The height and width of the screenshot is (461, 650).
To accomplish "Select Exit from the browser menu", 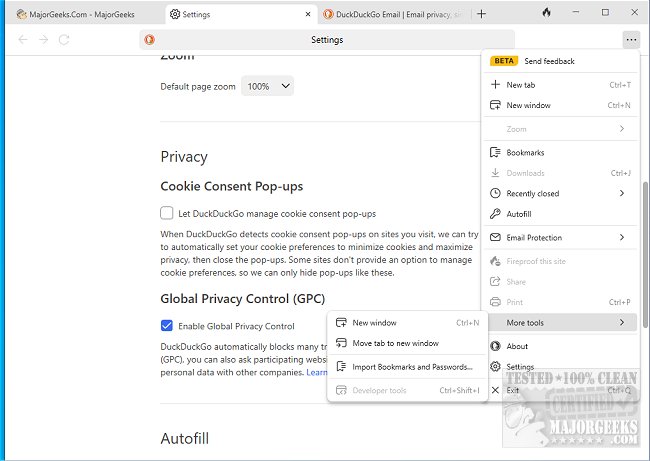I will click(513, 390).
